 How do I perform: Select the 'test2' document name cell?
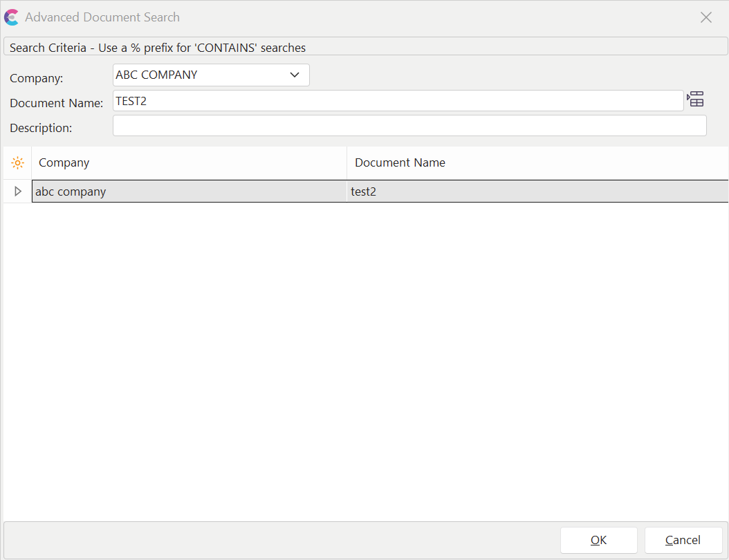[x=537, y=192]
